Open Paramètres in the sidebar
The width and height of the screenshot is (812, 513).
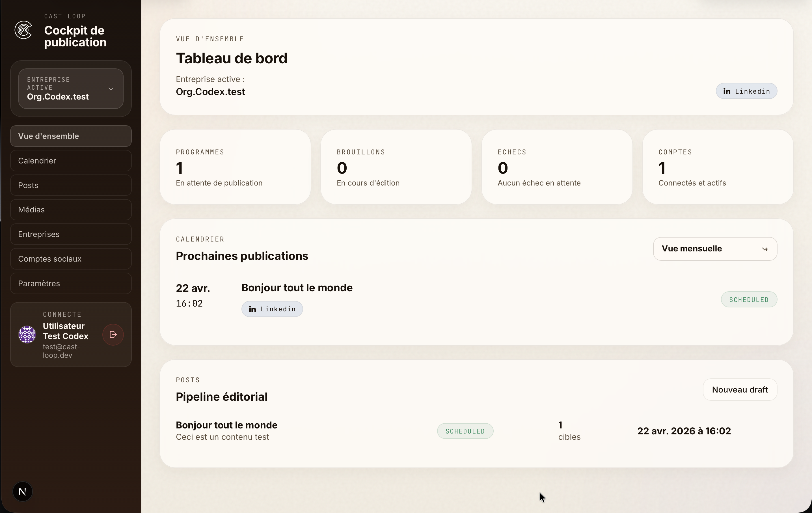coord(71,283)
